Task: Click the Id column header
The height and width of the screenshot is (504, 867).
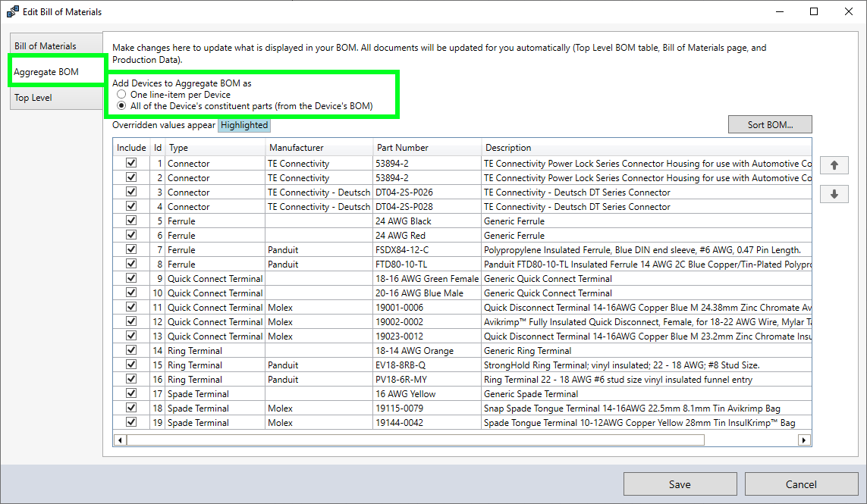Action: [158, 148]
